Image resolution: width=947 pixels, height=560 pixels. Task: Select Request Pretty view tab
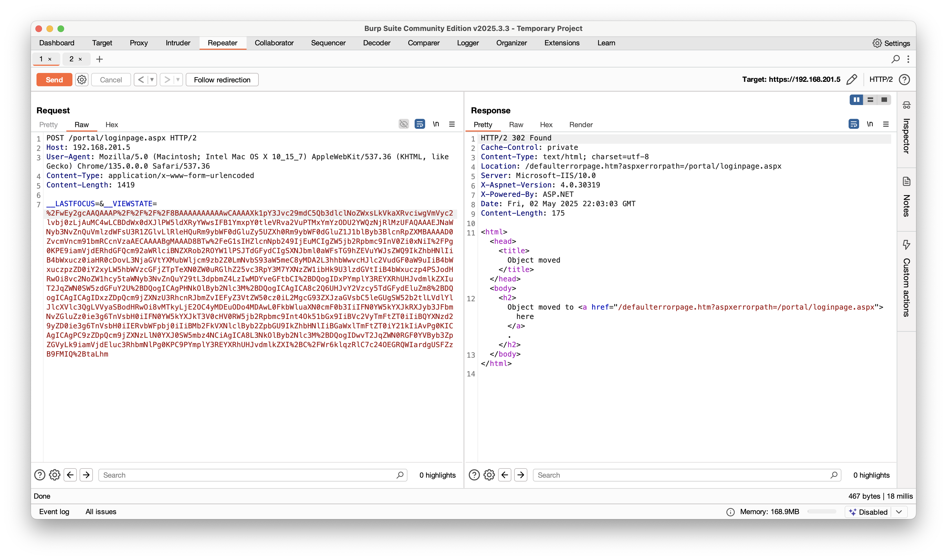tap(48, 125)
